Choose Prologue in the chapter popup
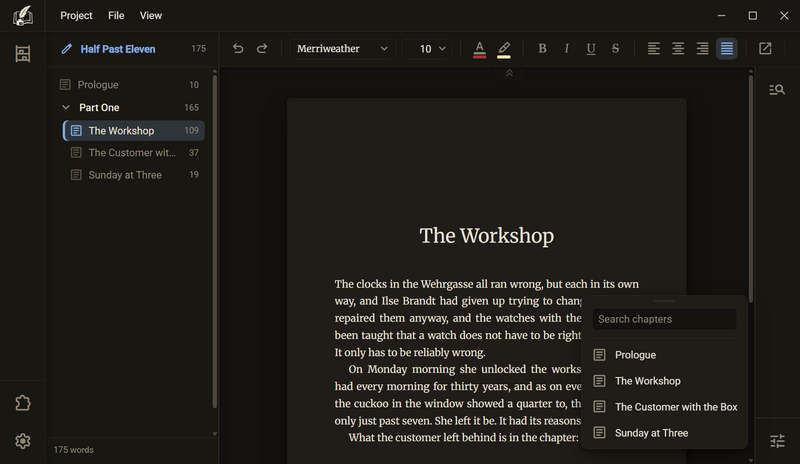Image resolution: width=800 pixels, height=464 pixels. (664, 355)
